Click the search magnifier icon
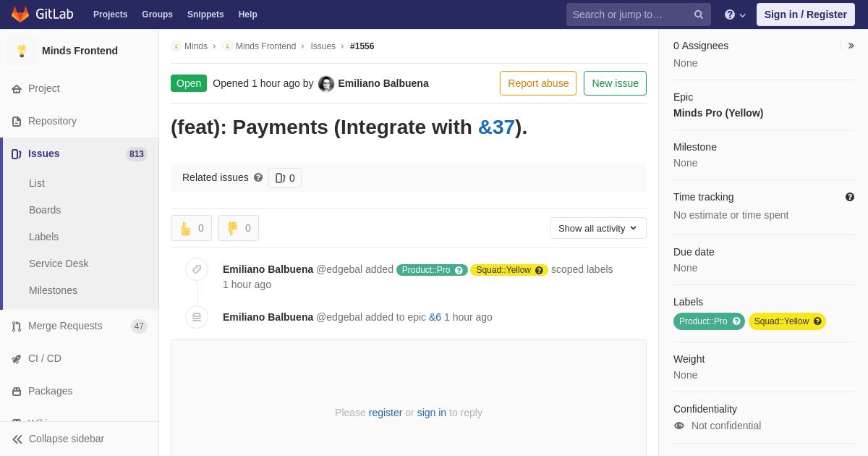The width and height of the screenshot is (868, 456). (699, 14)
